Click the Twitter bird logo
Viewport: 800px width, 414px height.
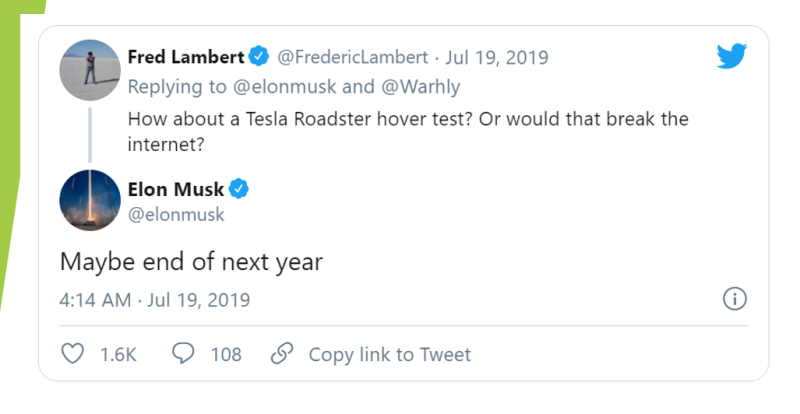pyautogui.click(x=731, y=56)
